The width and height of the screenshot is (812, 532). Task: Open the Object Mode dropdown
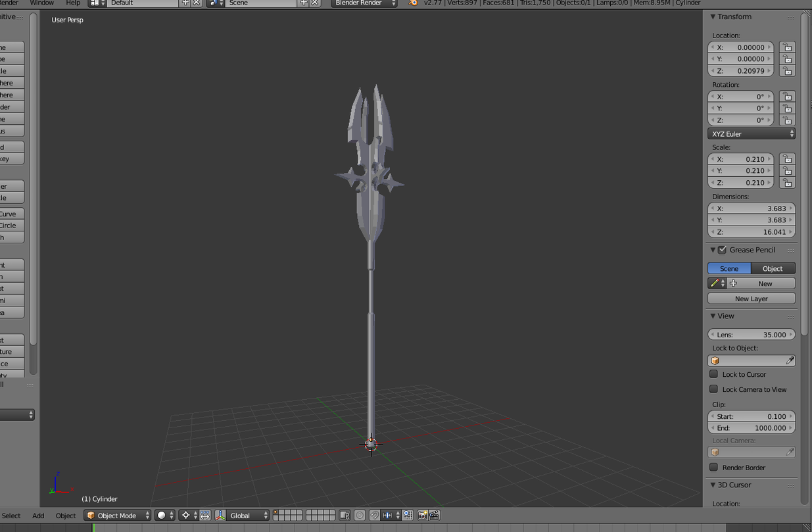118,516
